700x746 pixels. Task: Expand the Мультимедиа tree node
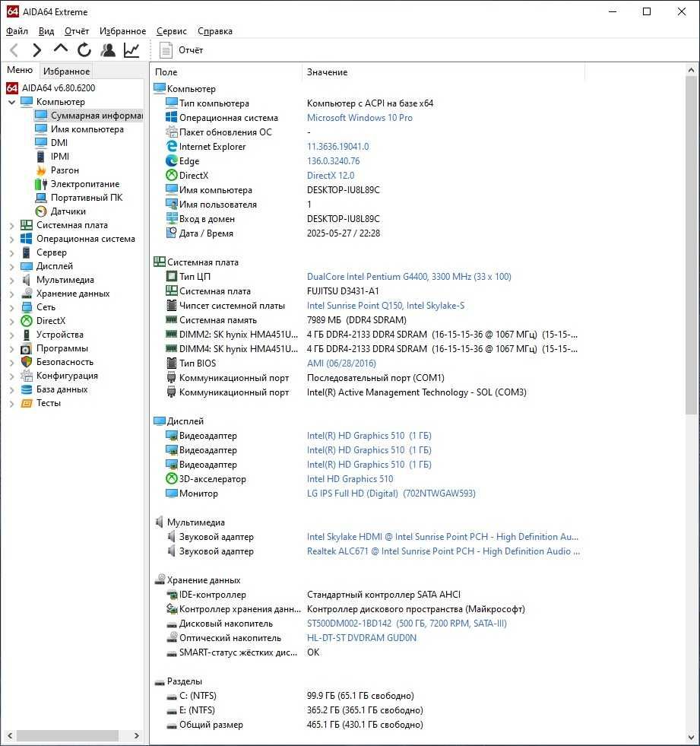(x=12, y=281)
